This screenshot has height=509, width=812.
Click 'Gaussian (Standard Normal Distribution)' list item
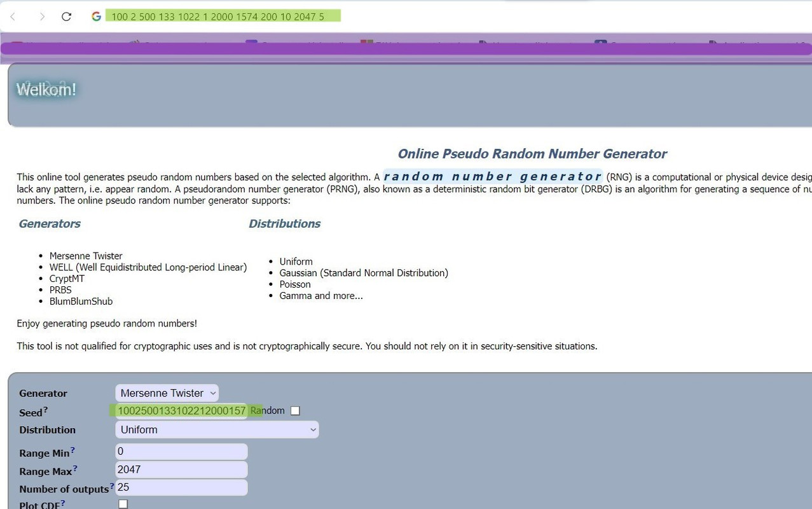364,273
